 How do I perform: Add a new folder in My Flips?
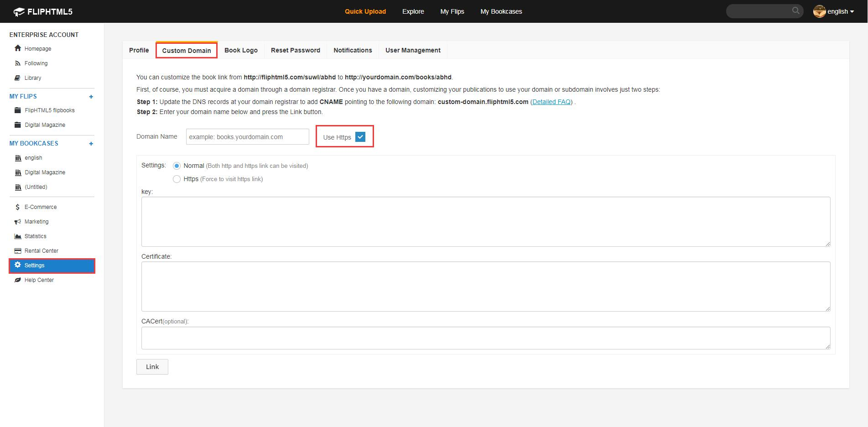91,97
